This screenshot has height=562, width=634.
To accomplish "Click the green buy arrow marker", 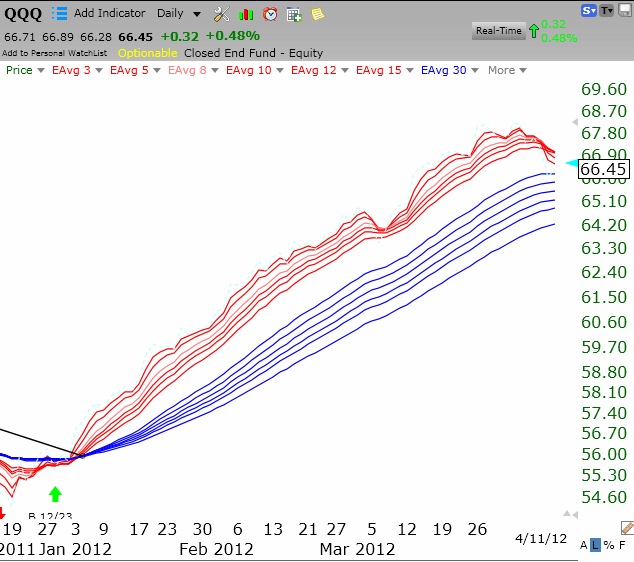I will click(55, 494).
